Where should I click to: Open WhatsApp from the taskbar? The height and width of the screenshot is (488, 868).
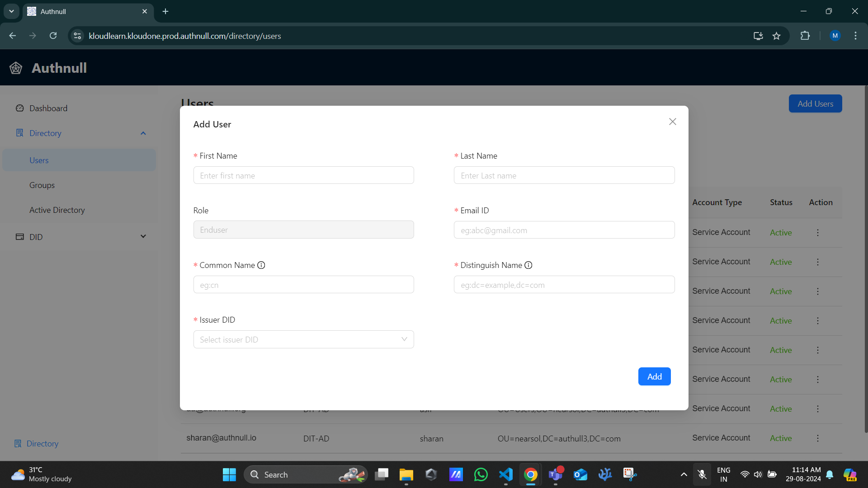tap(481, 474)
